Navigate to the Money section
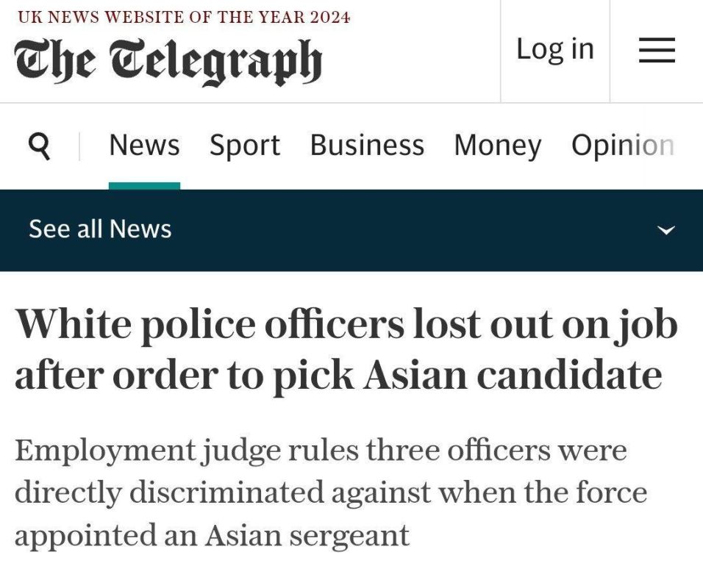703x588 pixels. 497,146
